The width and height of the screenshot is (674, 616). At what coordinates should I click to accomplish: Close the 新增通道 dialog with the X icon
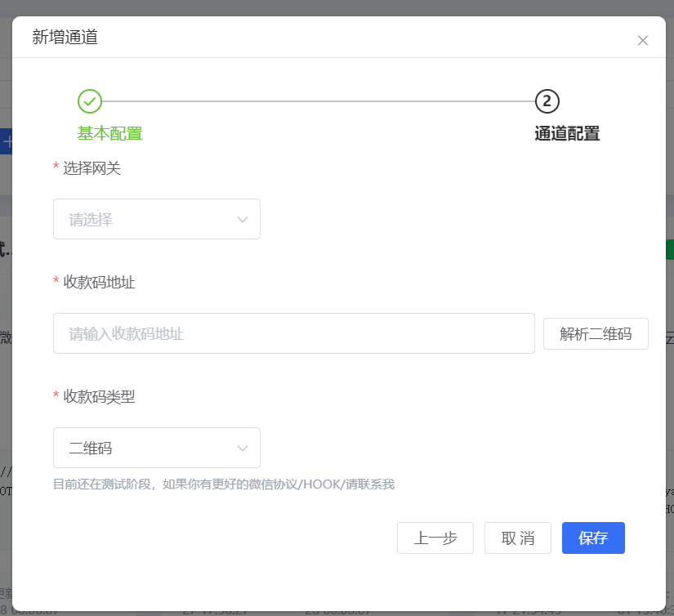point(643,40)
